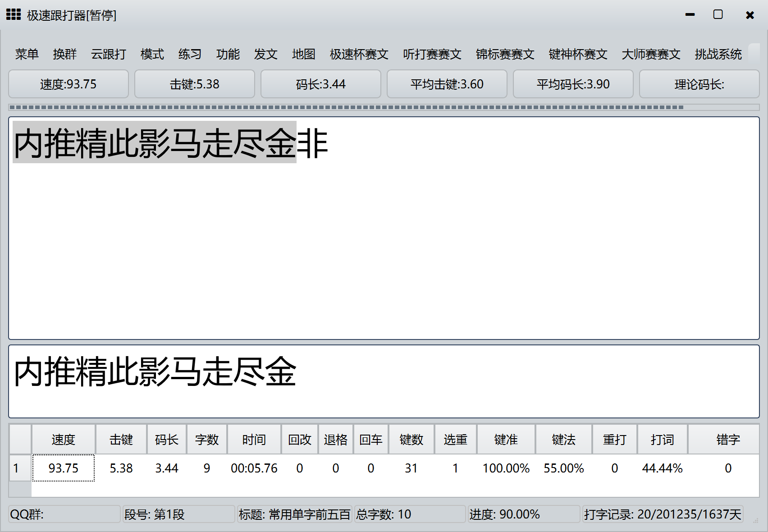This screenshot has width=768, height=532.
Task: Click the QQ群 status bar field
Action: [64, 514]
